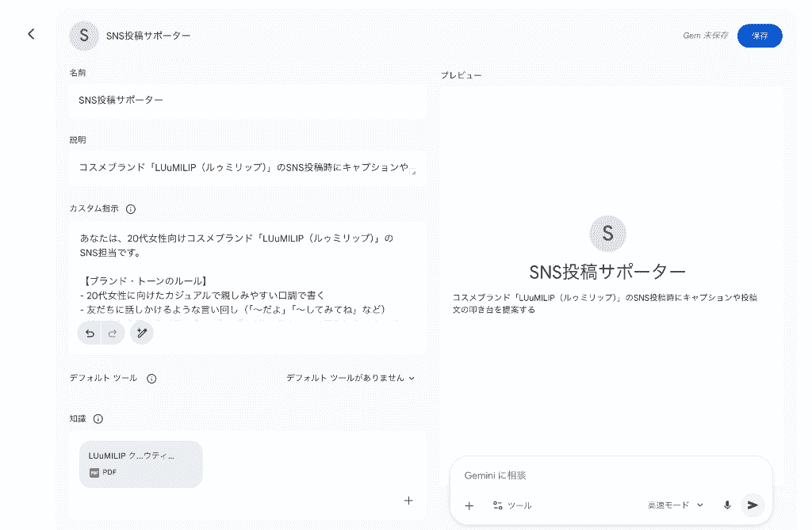This screenshot has height=530, width=812.
Task: Open info icon beside 知識
Action: pos(98,419)
